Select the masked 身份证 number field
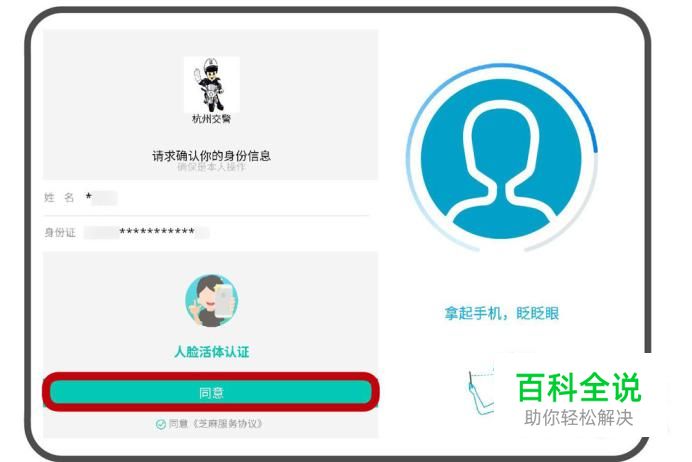The height and width of the screenshot is (462, 692). click(x=146, y=232)
